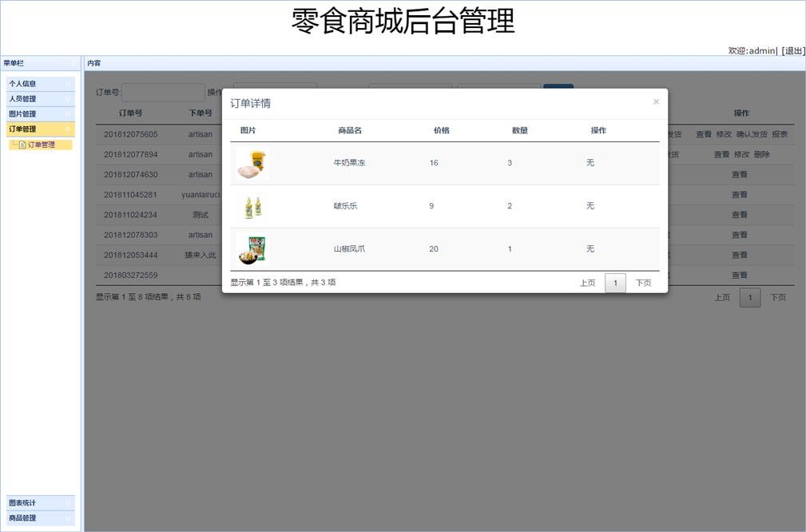The width and height of the screenshot is (806, 532).
Task: Go to 下页 in the dialog pagination
Action: 643,283
